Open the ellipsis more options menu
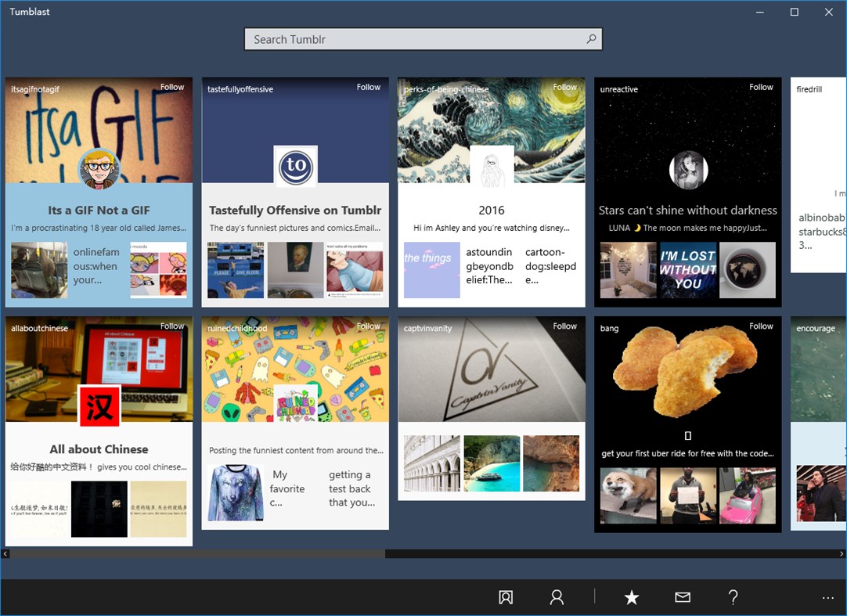 tap(827, 597)
